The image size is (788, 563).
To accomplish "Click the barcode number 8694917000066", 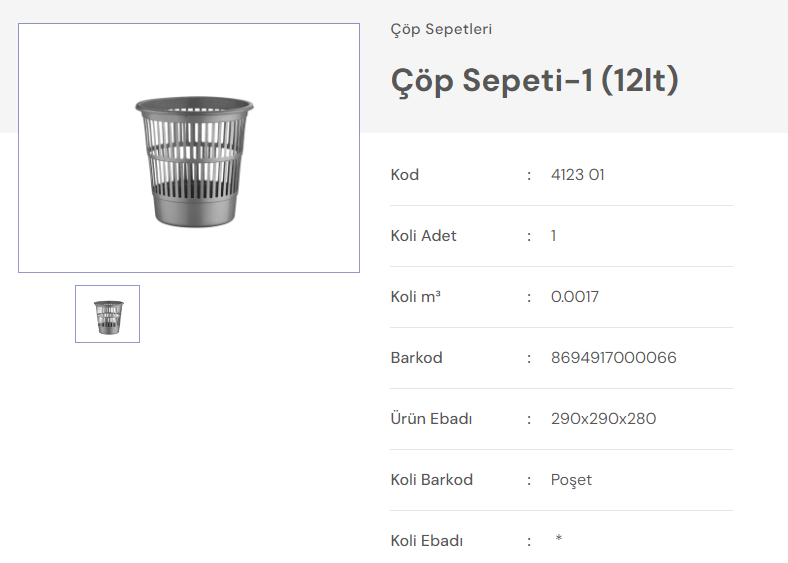I will pos(613,358).
